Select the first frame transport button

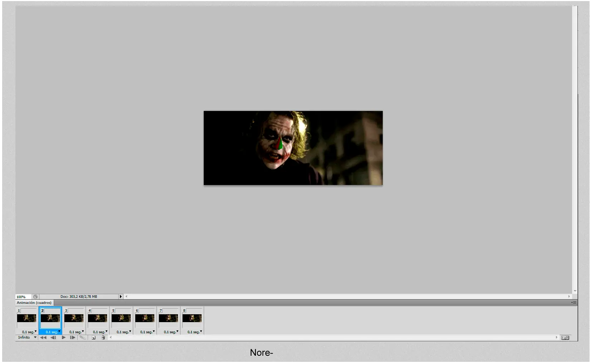tap(43, 338)
